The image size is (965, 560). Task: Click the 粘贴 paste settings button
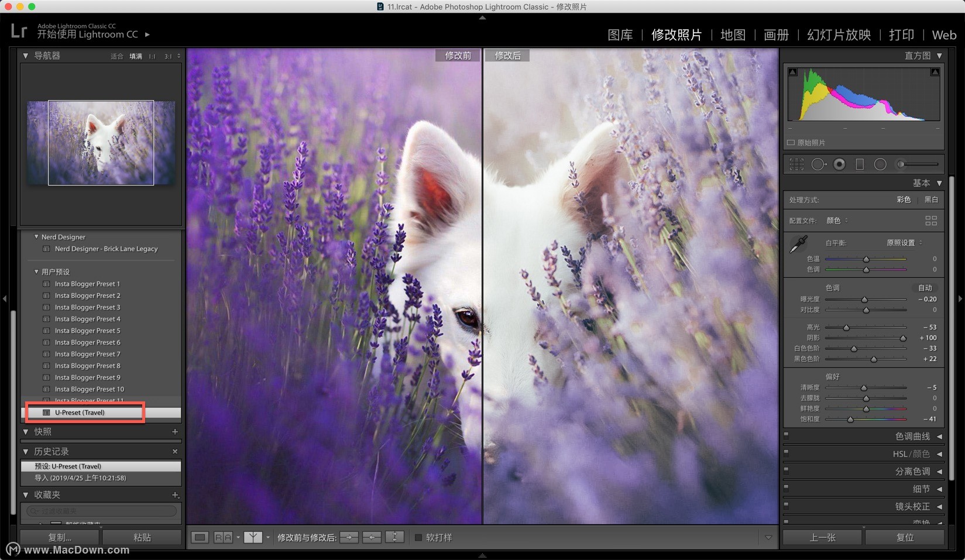coord(142,537)
